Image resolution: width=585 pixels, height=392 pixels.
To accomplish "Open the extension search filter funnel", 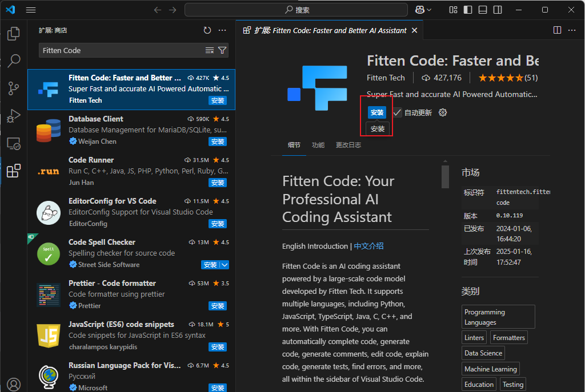I will (222, 50).
